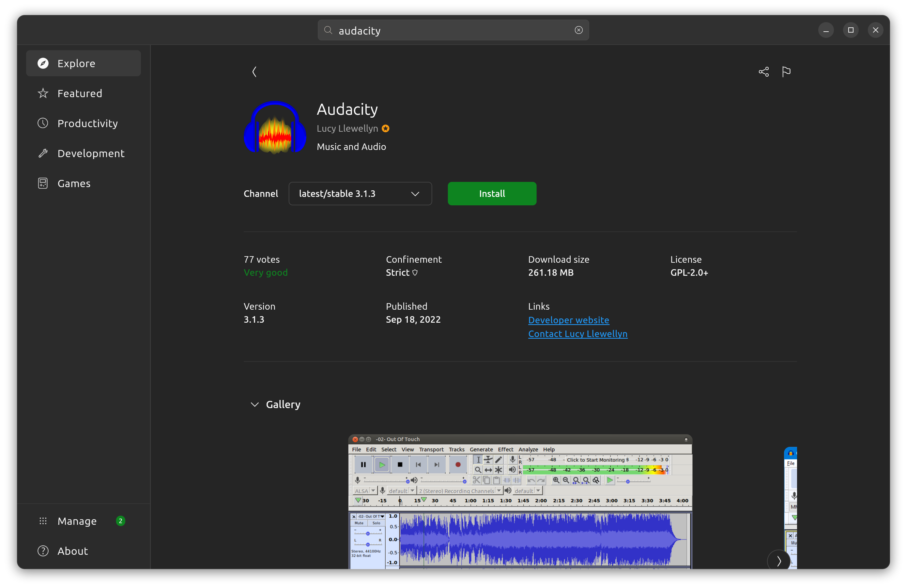
Task: Collapse the Gallery section
Action: click(254, 404)
